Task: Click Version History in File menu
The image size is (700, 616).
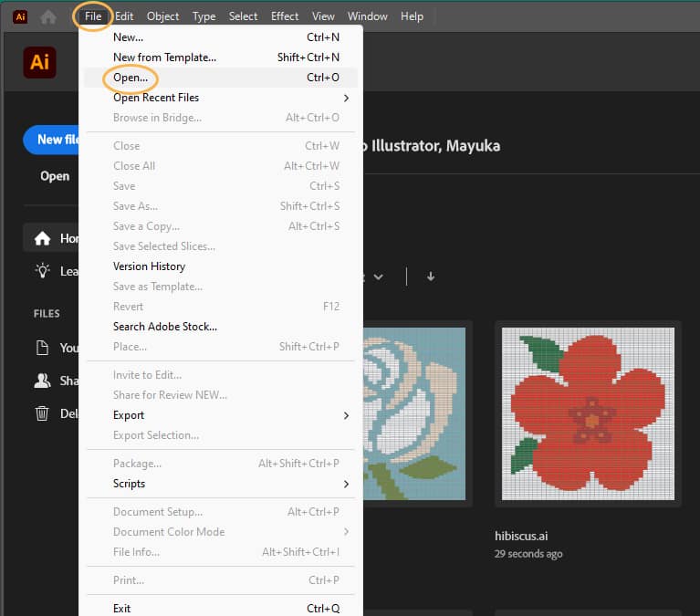Action: (x=149, y=266)
